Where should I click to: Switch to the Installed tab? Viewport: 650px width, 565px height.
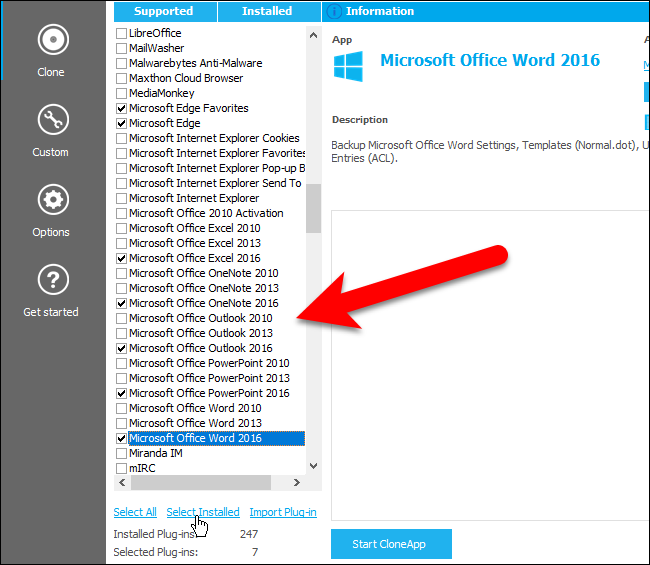tap(269, 11)
